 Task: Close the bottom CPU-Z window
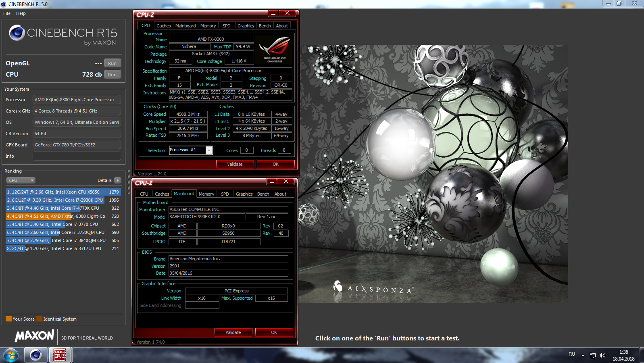coord(286,181)
